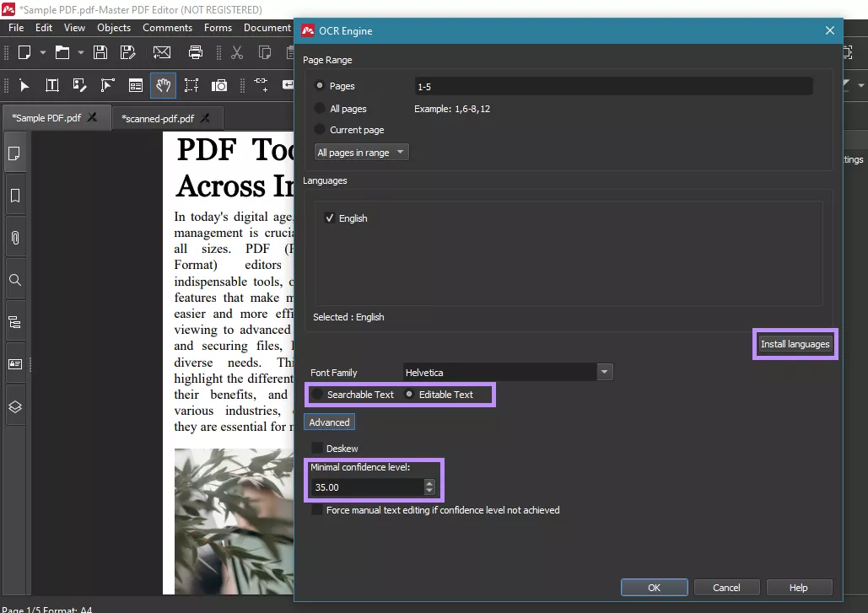Enable the Deskew checkbox
Screen dimensions: 868x613
click(x=315, y=448)
